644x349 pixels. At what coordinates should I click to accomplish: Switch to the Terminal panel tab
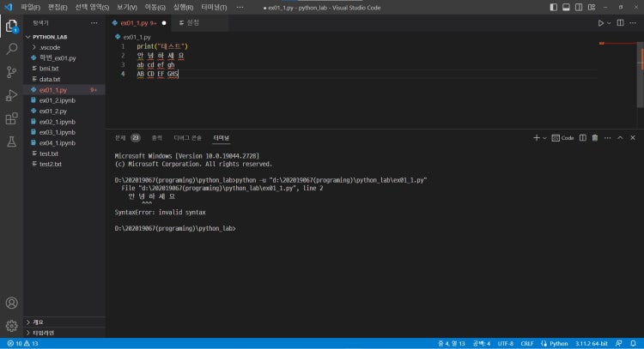(222, 138)
